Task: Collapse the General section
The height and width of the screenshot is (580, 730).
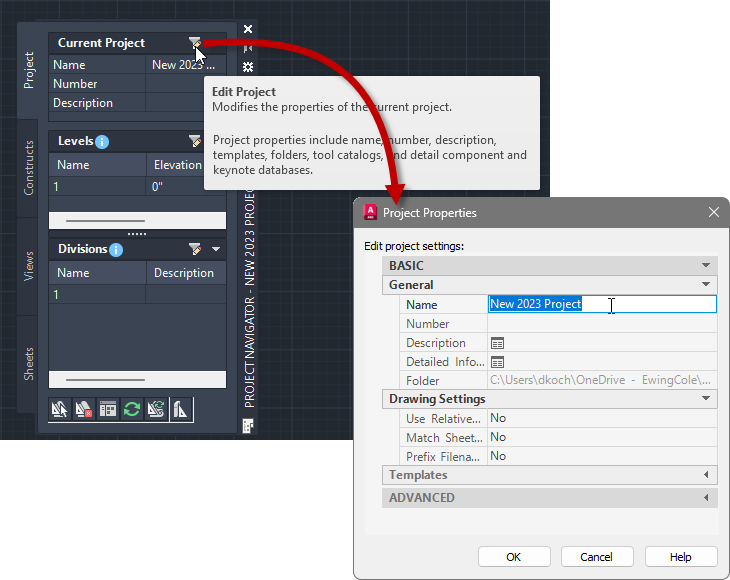Action: pos(706,284)
